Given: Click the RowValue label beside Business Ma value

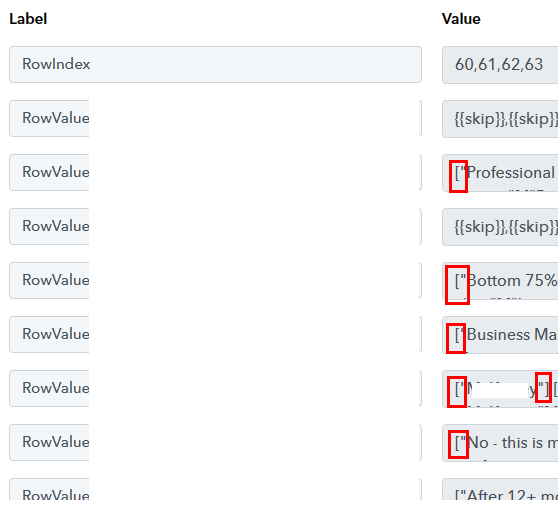Looking at the screenshot, I should [215, 335].
